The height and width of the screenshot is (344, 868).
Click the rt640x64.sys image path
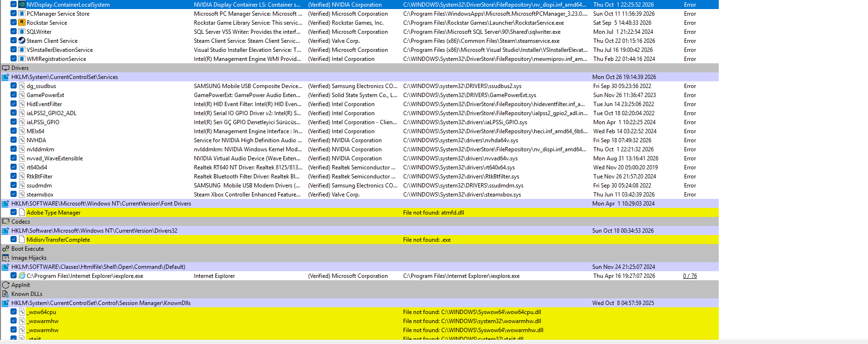[x=459, y=167]
